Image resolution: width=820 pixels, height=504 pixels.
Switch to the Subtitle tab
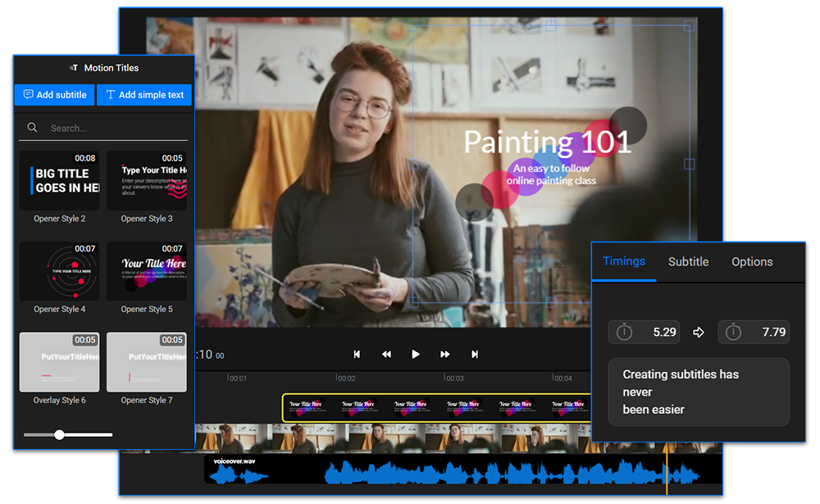click(688, 261)
